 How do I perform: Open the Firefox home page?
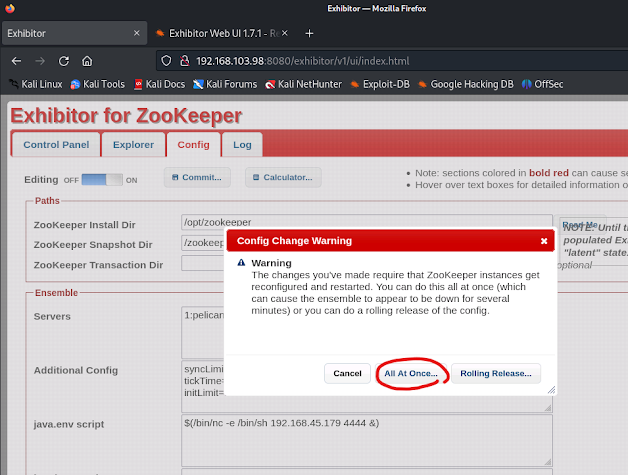pyautogui.click(x=87, y=61)
